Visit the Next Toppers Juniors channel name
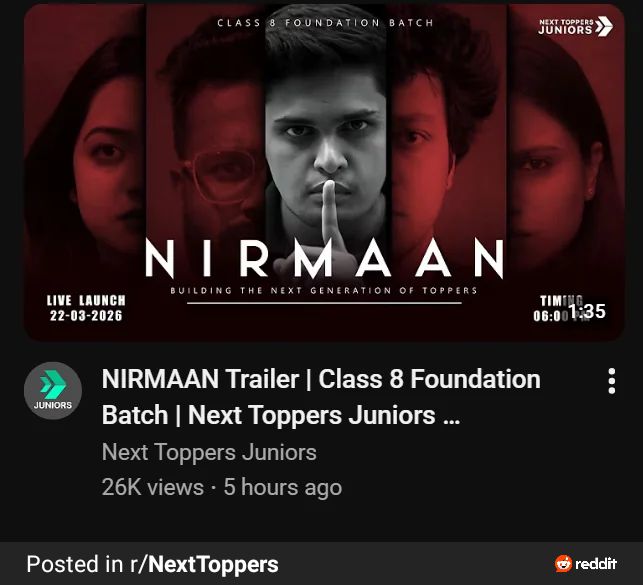Viewport: 643px width, 585px height. click(x=209, y=452)
